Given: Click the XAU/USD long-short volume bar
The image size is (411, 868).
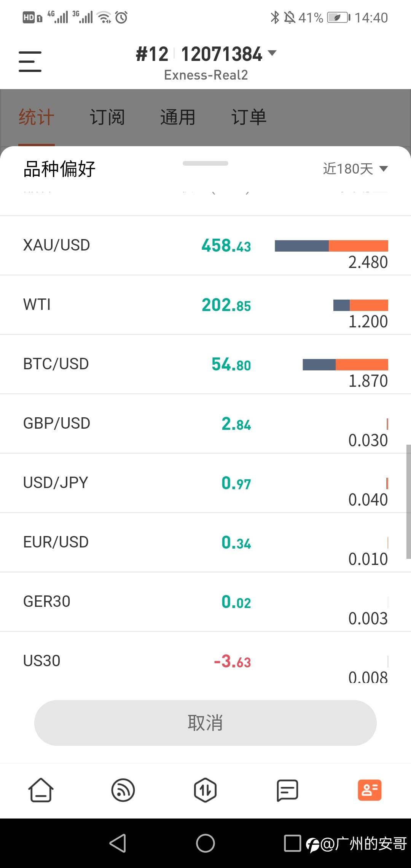Looking at the screenshot, I should tap(331, 246).
